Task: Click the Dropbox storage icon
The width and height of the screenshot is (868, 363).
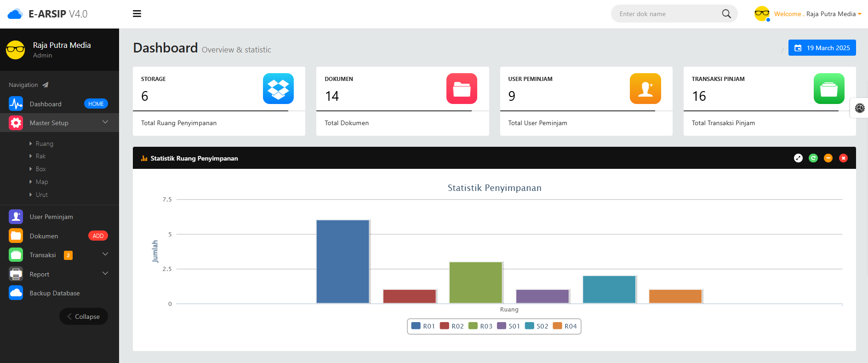Action: click(x=278, y=89)
